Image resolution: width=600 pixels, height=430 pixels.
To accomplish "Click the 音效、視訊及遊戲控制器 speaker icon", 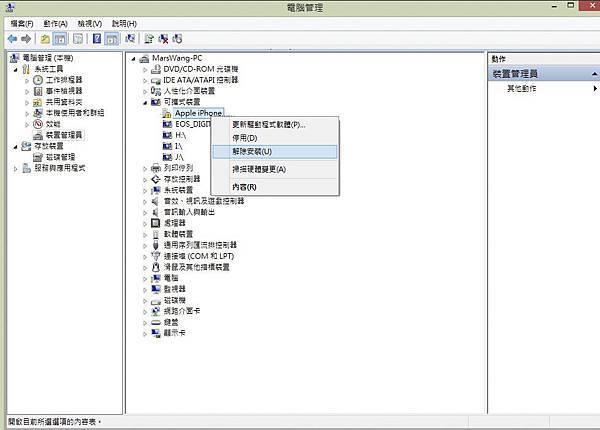I will (x=155, y=201).
